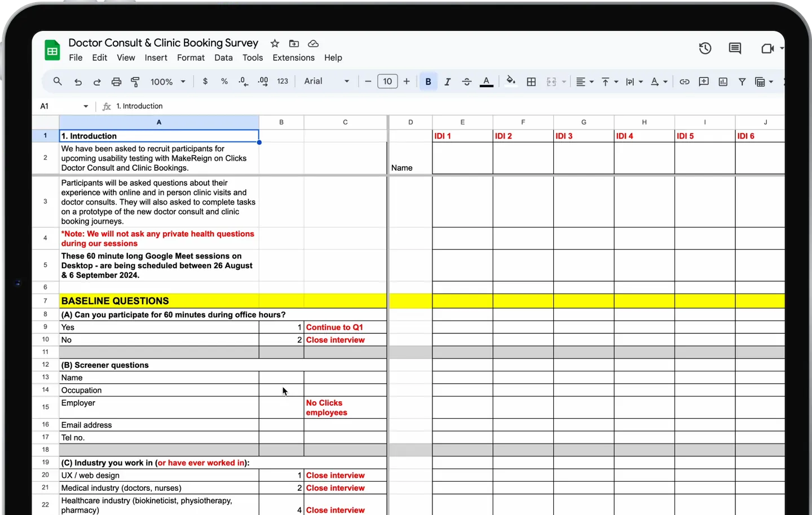Format as currency with dollar icon

[205, 82]
